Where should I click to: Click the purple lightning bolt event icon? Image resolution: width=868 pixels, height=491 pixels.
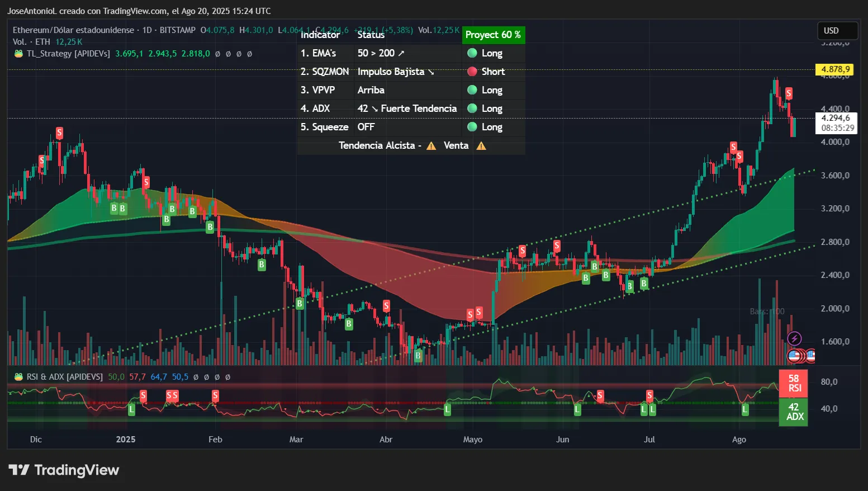(x=794, y=338)
